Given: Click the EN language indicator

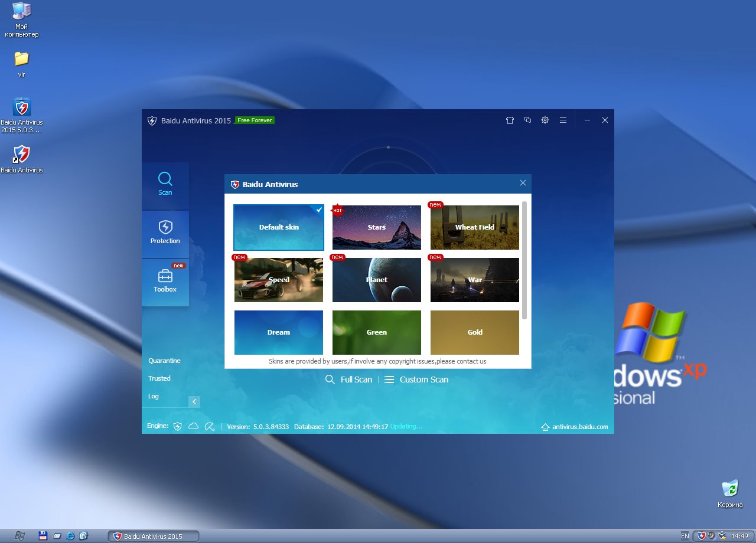Looking at the screenshot, I should tap(685, 536).
